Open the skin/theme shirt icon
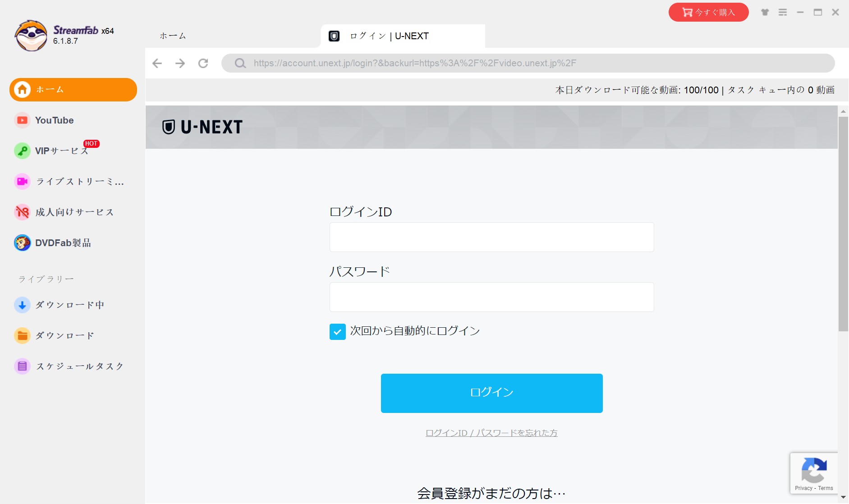 coord(765,12)
